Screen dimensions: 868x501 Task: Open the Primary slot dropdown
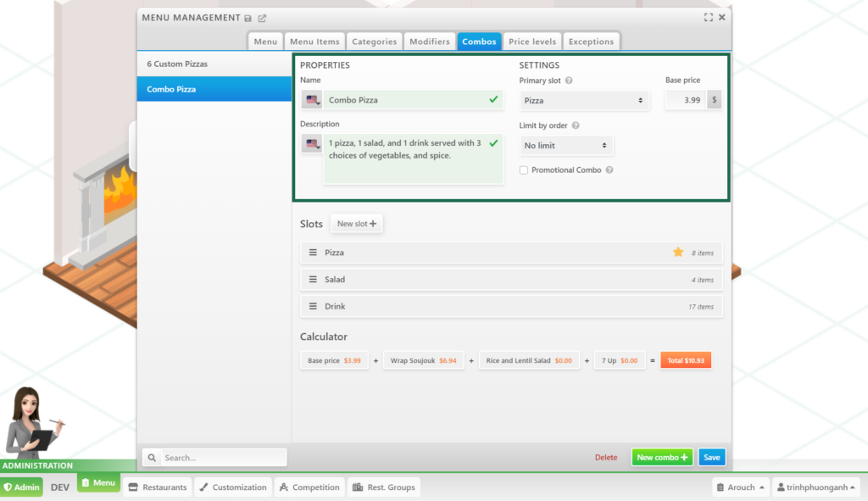pos(584,101)
